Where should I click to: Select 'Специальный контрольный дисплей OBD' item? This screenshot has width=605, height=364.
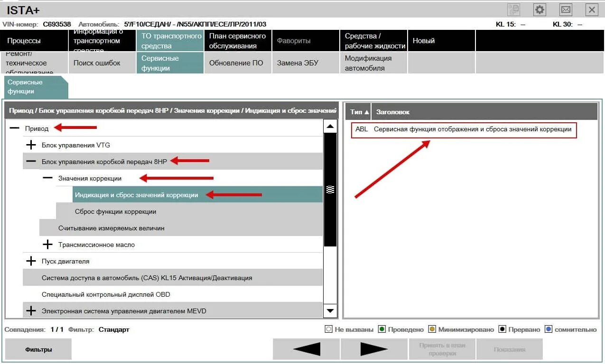pyautogui.click(x=173, y=294)
